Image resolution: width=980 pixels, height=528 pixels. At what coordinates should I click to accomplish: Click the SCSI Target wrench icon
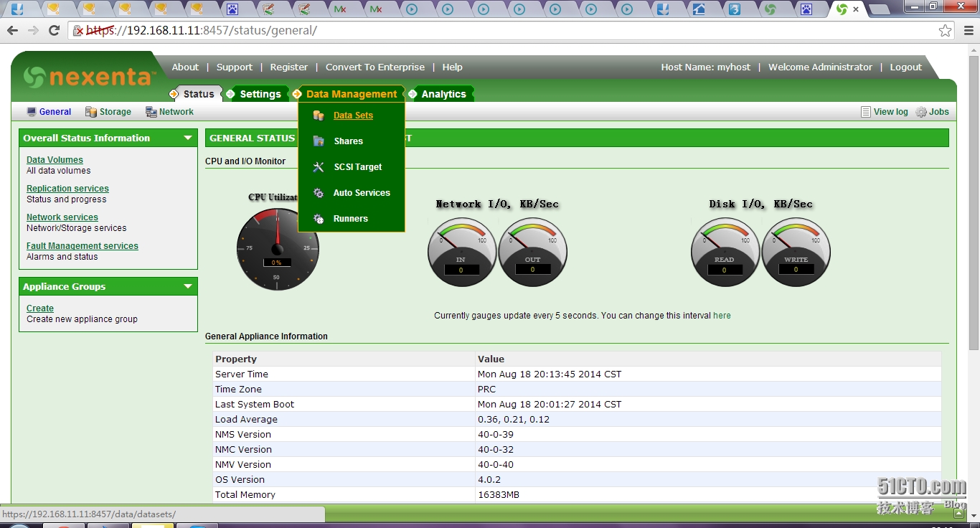tap(319, 167)
